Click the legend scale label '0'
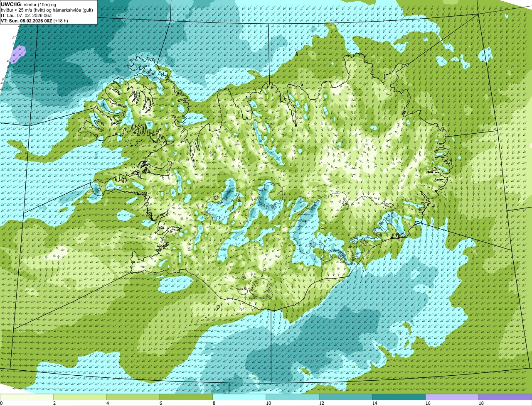 tap(1, 403)
